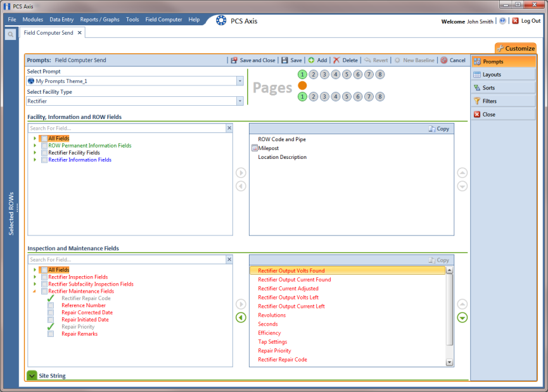Click the move-left arrow in Facility fields section

(x=241, y=186)
